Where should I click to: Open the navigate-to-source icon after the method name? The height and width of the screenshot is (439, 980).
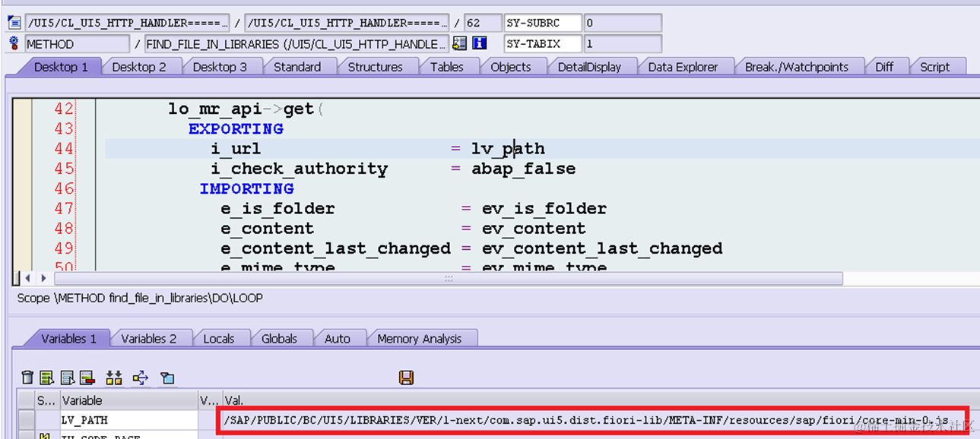point(459,44)
